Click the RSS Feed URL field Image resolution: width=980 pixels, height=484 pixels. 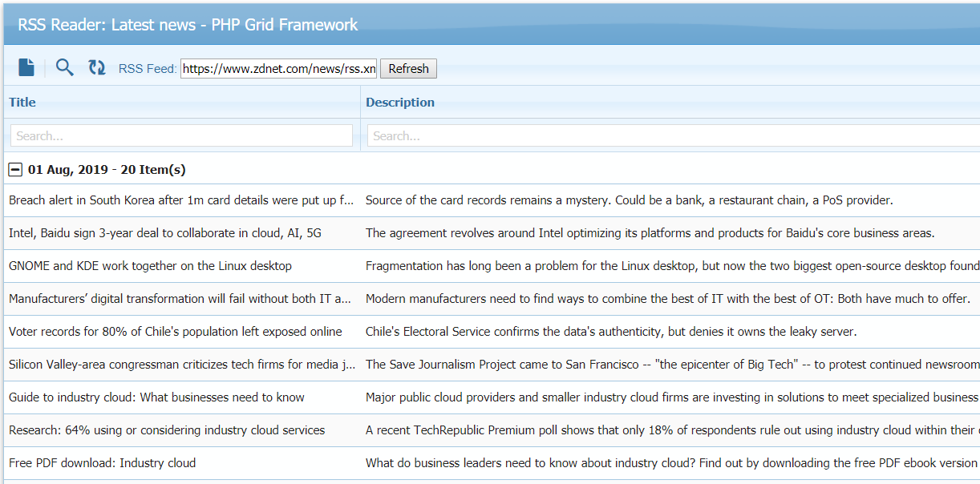tap(278, 69)
